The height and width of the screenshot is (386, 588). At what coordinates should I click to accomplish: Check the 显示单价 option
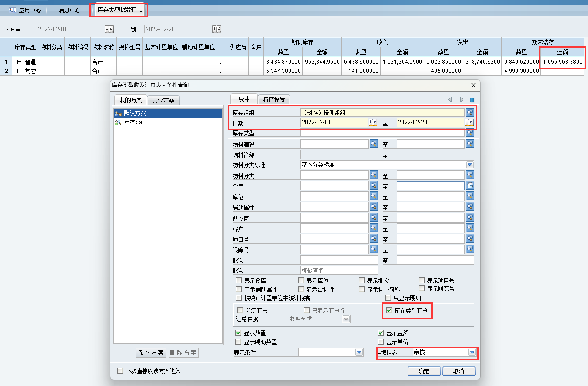point(381,342)
